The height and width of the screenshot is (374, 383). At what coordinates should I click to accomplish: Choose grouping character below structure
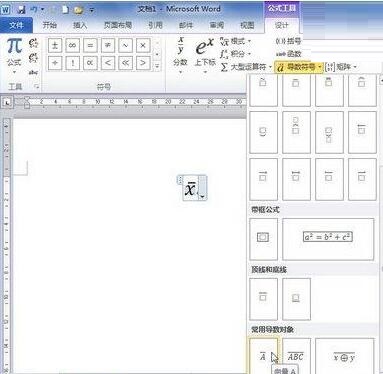[x=329, y=132]
